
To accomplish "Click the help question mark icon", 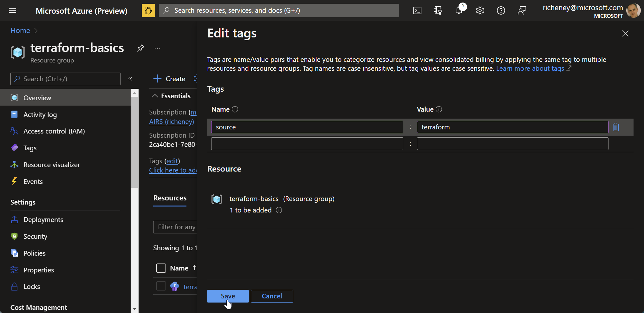I will (x=501, y=11).
